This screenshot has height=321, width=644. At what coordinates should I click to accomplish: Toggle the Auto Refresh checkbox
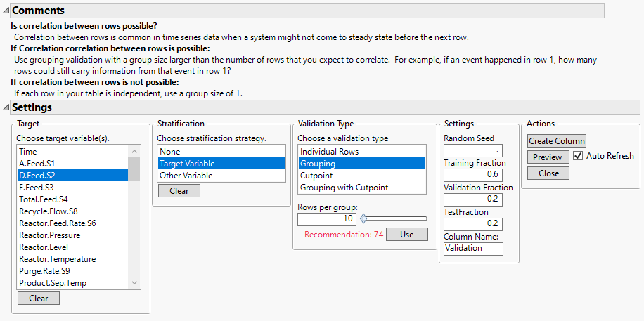point(579,156)
